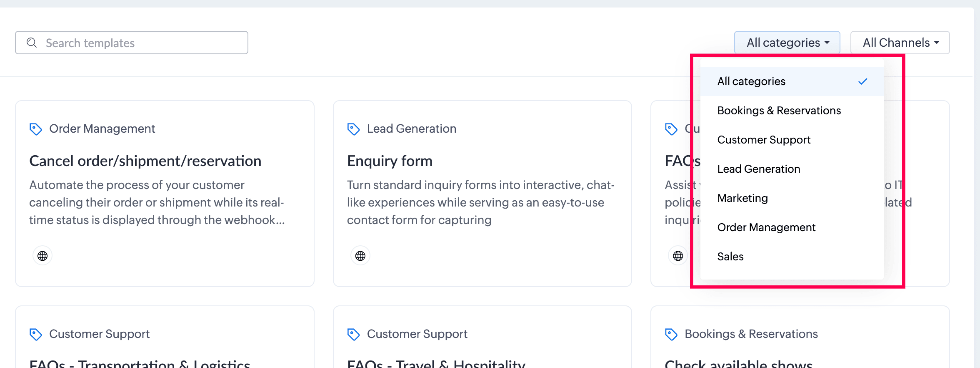Viewport: 980px width, 368px height.
Task: Choose Bookings & Reservations from category list
Action: coord(792,111)
